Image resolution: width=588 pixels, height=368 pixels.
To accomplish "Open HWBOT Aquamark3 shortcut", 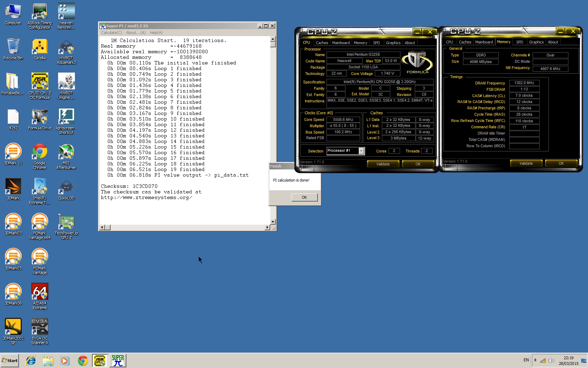I will click(66, 51).
